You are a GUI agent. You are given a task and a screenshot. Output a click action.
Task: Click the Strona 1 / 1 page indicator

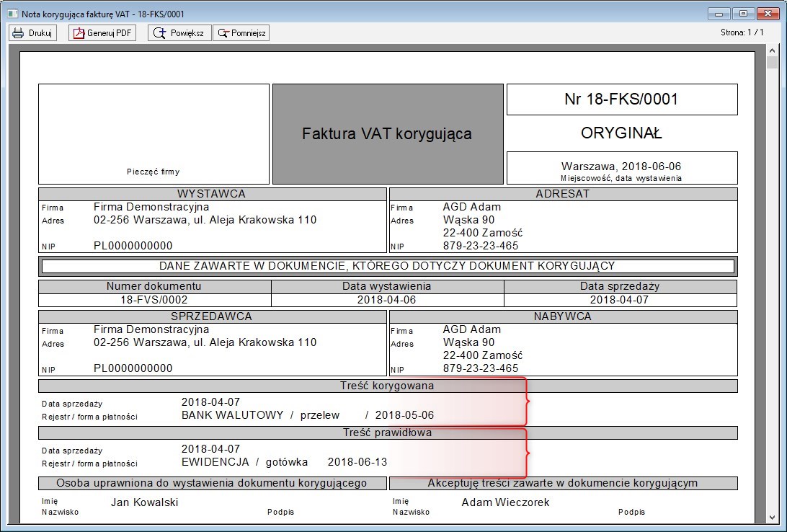[742, 32]
